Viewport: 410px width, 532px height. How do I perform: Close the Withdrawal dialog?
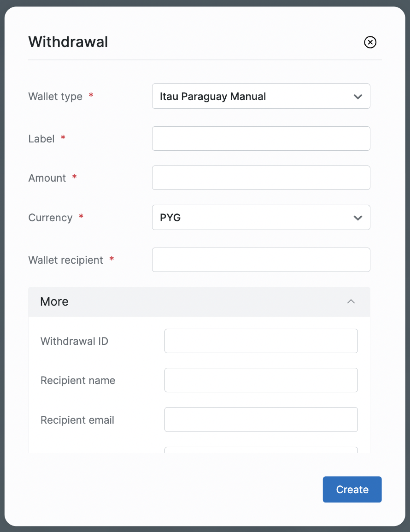click(370, 42)
